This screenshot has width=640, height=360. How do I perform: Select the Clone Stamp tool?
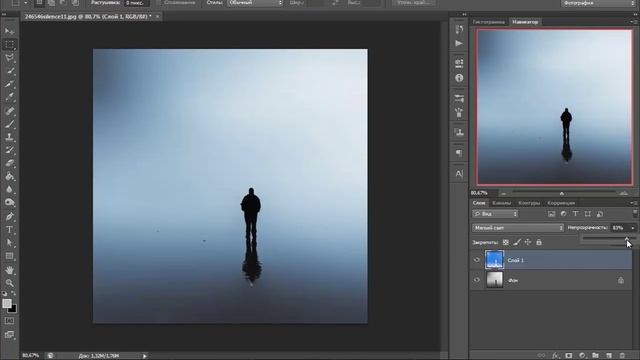coord(9,137)
